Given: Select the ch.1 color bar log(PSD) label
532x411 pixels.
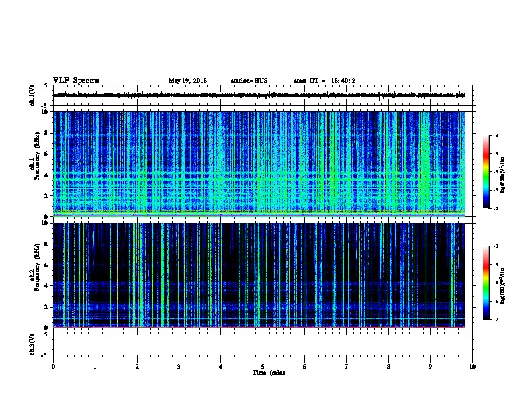Looking at the screenshot, I should (x=503, y=175).
